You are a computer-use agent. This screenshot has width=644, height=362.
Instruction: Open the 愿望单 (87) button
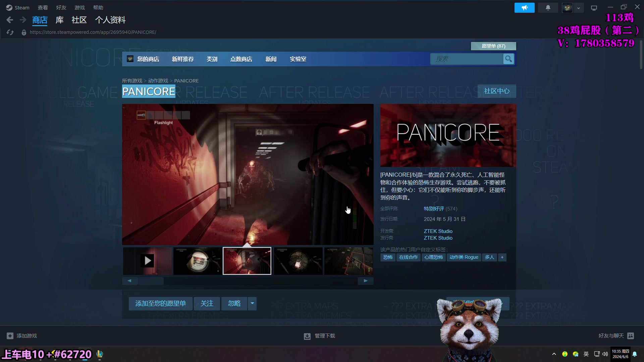[493, 46]
